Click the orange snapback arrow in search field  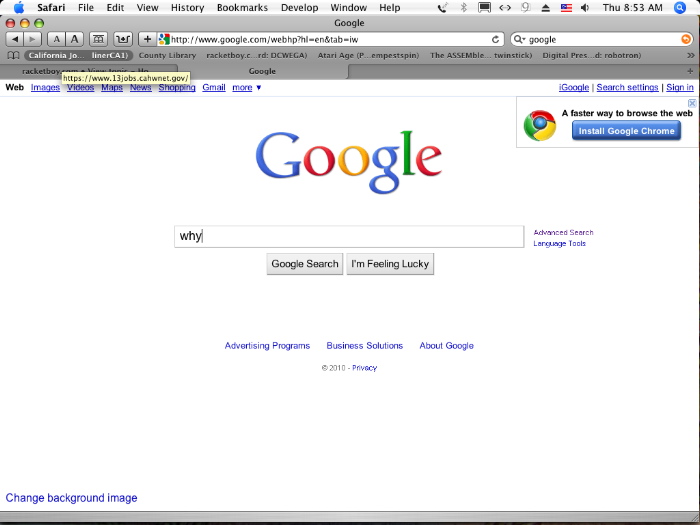pyautogui.click(x=686, y=39)
